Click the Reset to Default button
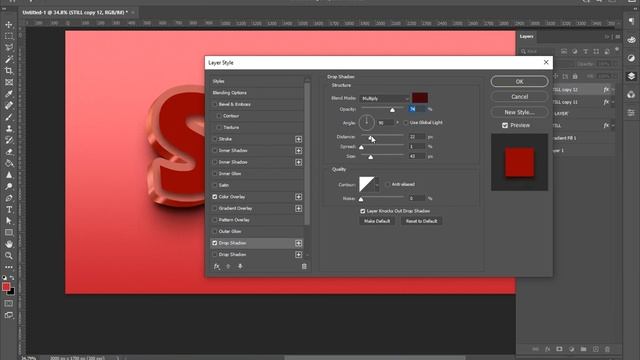640x360 pixels. tap(421, 221)
